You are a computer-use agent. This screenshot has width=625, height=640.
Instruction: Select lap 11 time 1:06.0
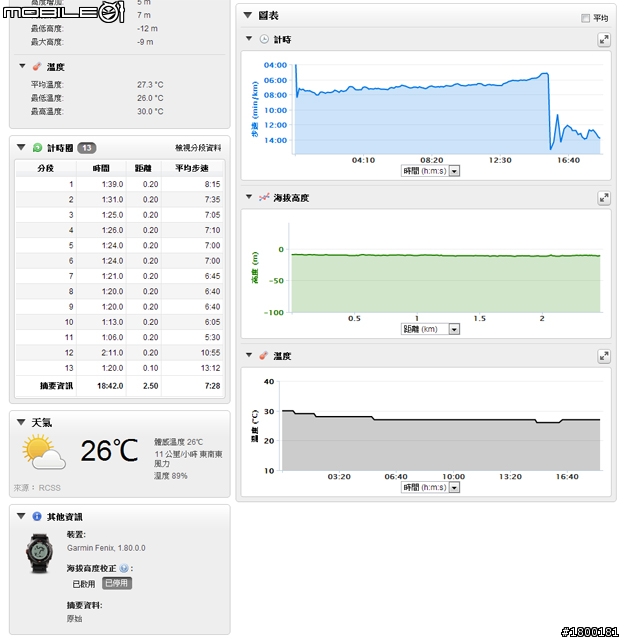pos(112,338)
